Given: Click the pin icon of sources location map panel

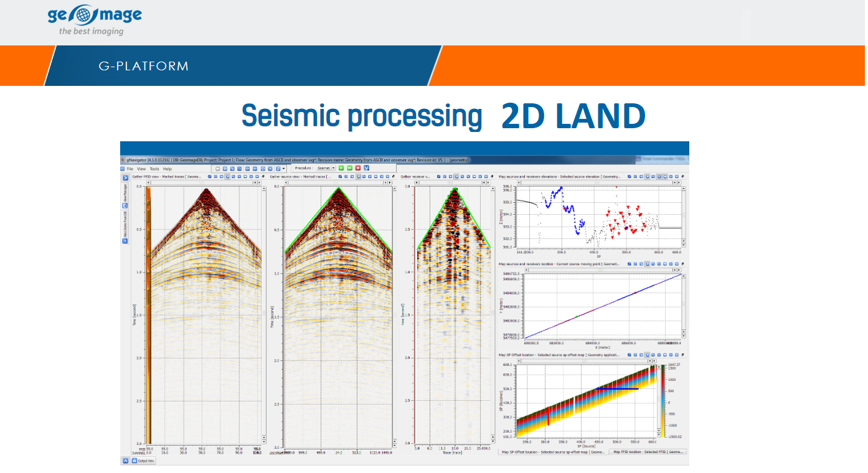Looking at the screenshot, I should click(682, 264).
